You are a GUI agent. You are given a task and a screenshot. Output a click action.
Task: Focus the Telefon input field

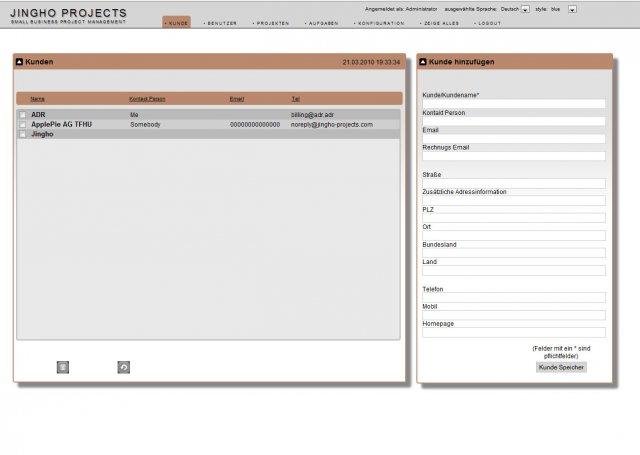pyautogui.click(x=514, y=297)
